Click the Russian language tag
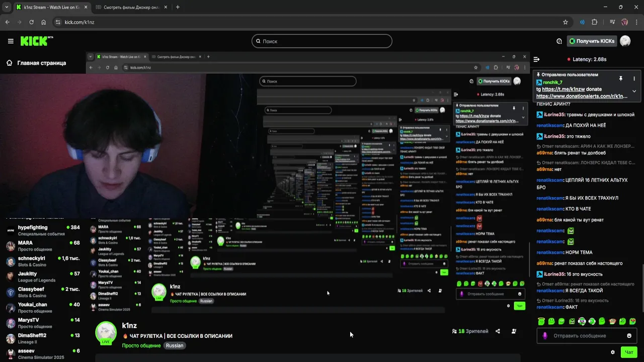The image size is (644, 362). point(175,345)
